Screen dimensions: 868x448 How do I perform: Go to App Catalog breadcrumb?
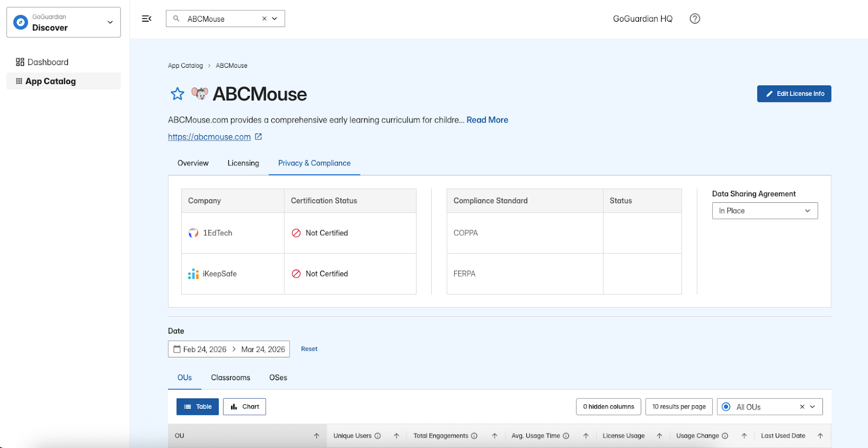[186, 66]
